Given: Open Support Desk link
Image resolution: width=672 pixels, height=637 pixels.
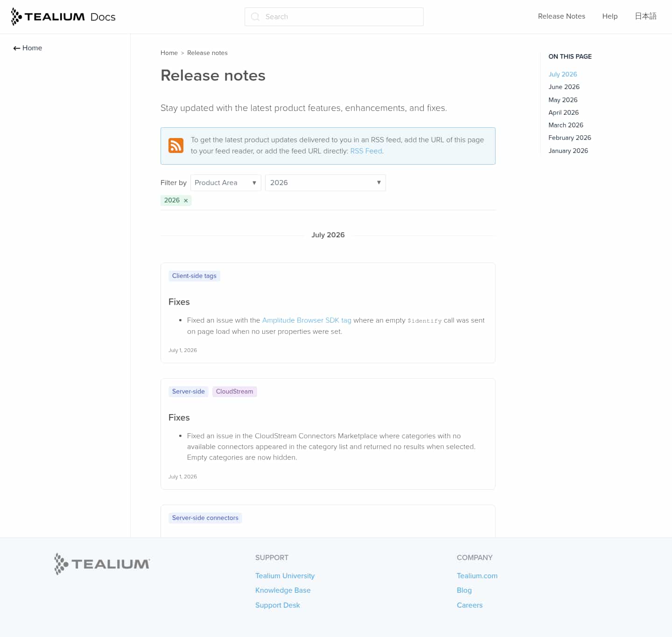Looking at the screenshot, I should coord(277,605).
